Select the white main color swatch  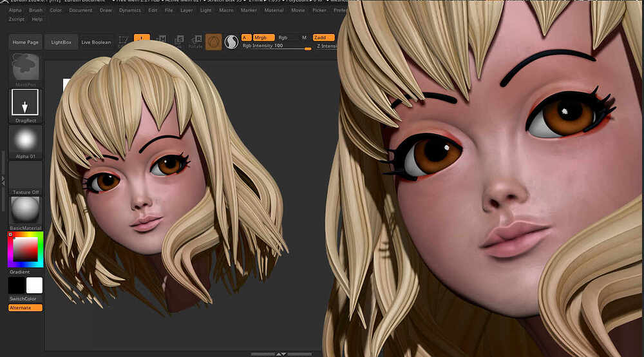click(x=35, y=285)
